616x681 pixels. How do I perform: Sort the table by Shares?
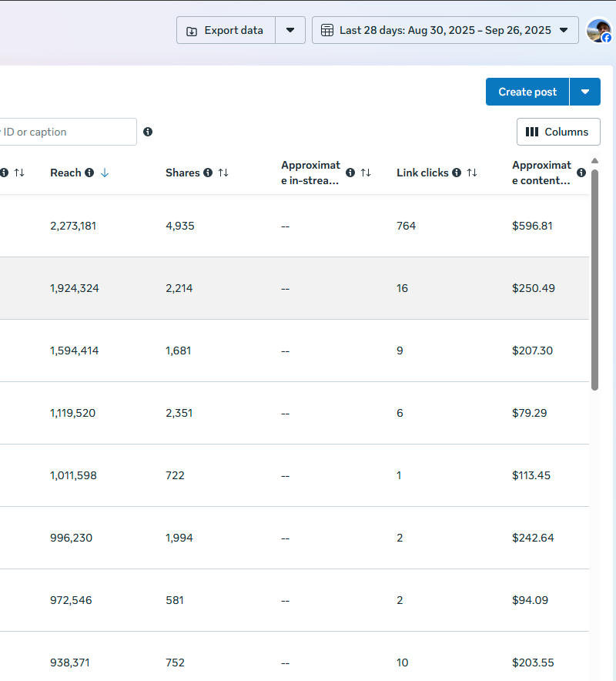(x=223, y=173)
